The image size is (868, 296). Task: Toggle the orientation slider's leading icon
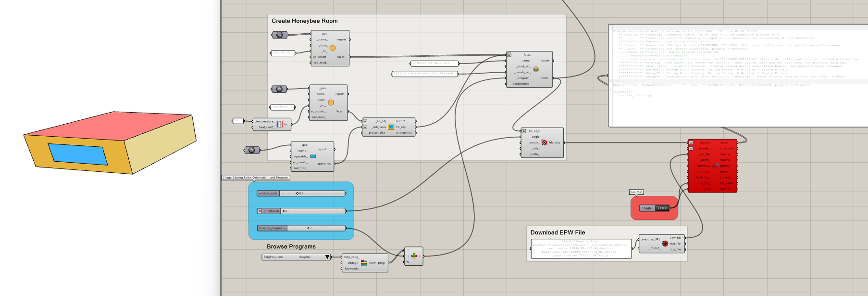tap(260, 211)
